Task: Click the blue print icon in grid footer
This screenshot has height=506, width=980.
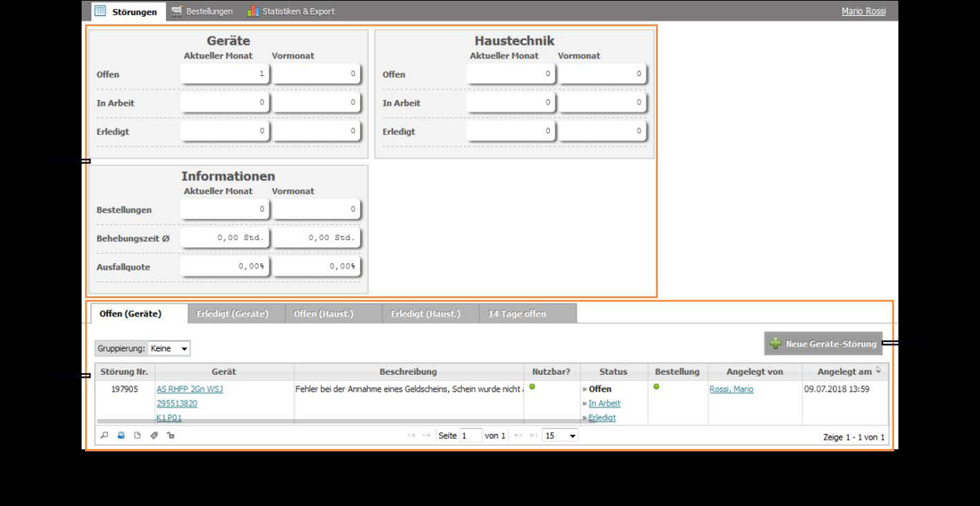Action: click(122, 435)
